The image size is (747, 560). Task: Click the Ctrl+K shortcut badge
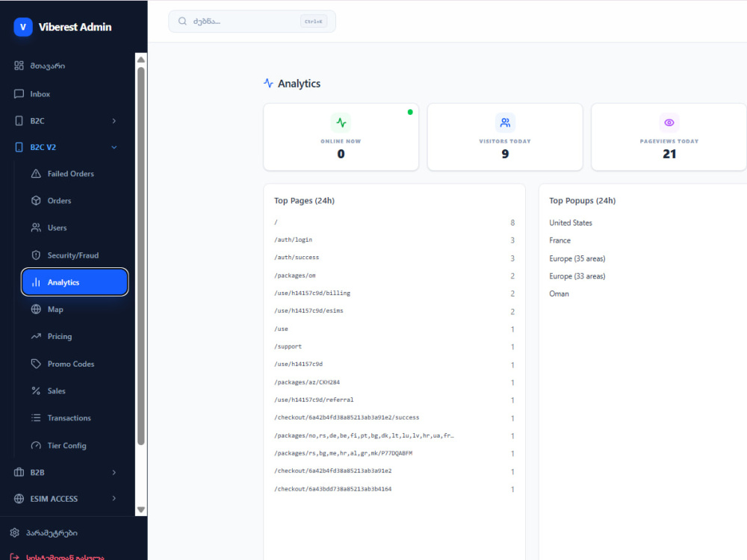click(x=314, y=22)
